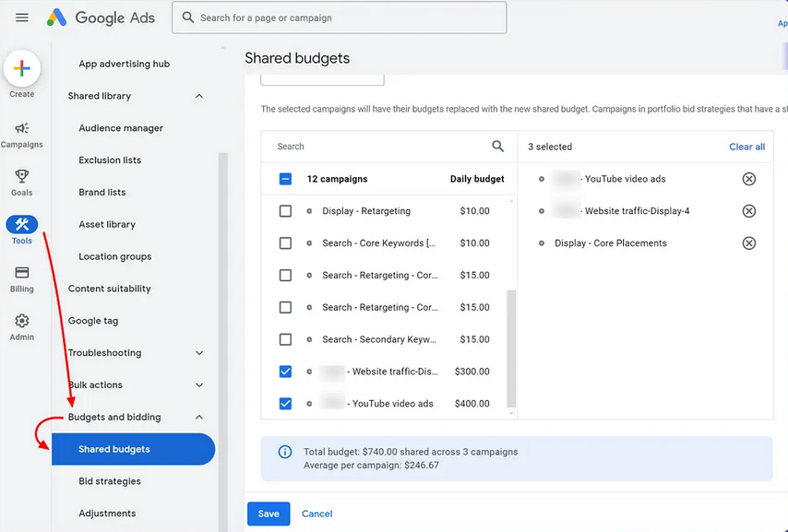788x532 pixels.
Task: Open the hamburger menu
Action: [21, 17]
